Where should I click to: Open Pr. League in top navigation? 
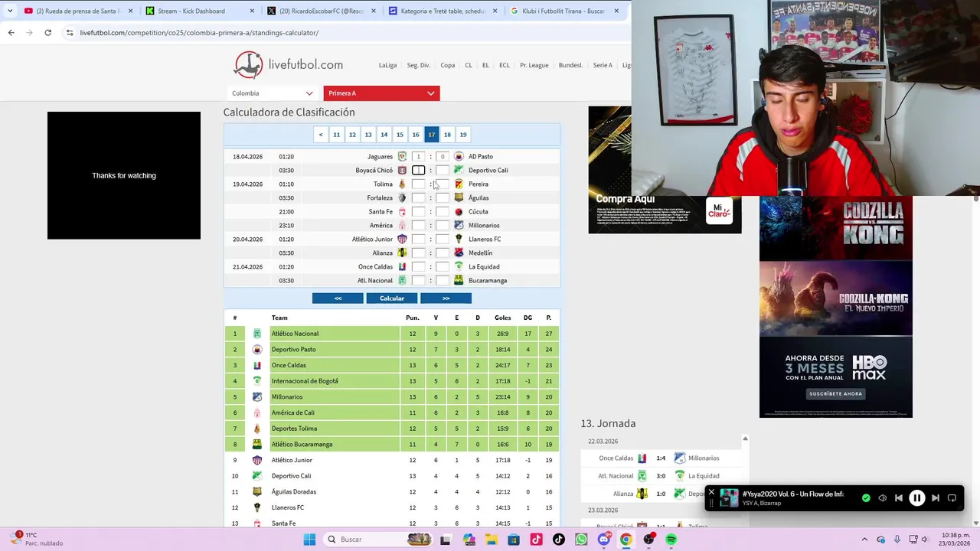534,65
